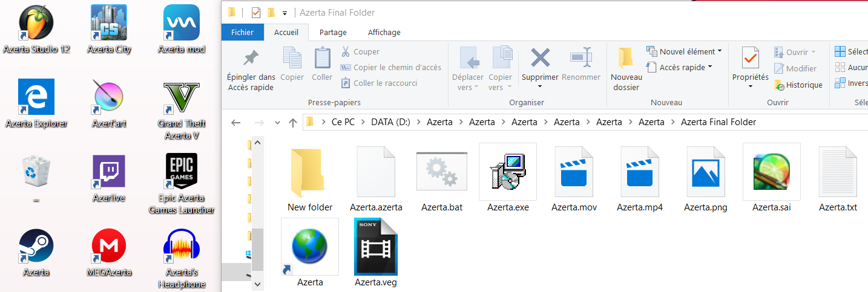The height and width of the screenshot is (292, 868).
Task: Click DATA (D:) in address bar
Action: pyautogui.click(x=390, y=122)
